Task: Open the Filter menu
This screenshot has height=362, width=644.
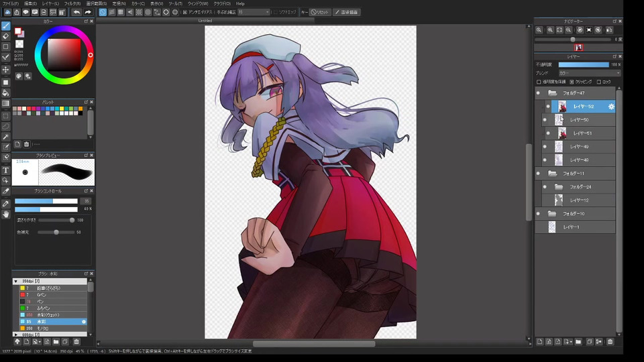Action: pyautogui.click(x=72, y=3)
